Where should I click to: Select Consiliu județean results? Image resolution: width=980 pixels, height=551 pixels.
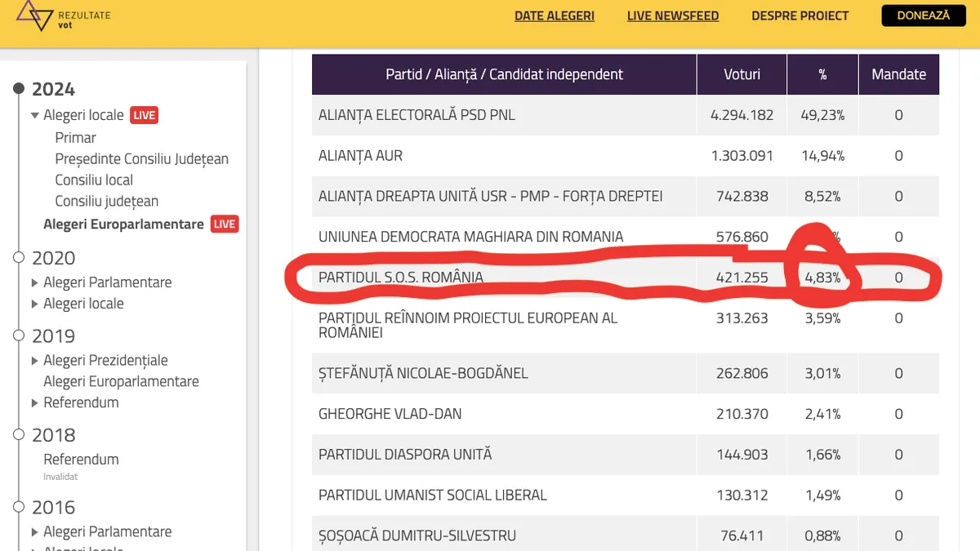coord(106,201)
